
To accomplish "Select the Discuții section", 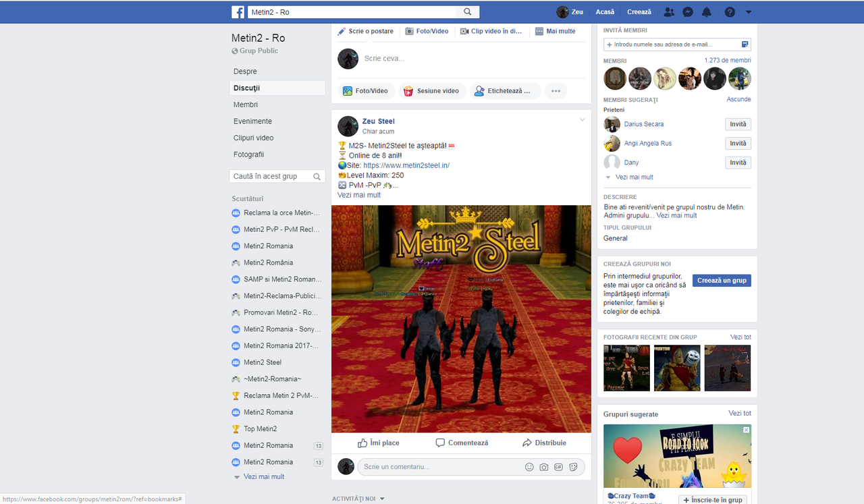I will tap(277, 88).
